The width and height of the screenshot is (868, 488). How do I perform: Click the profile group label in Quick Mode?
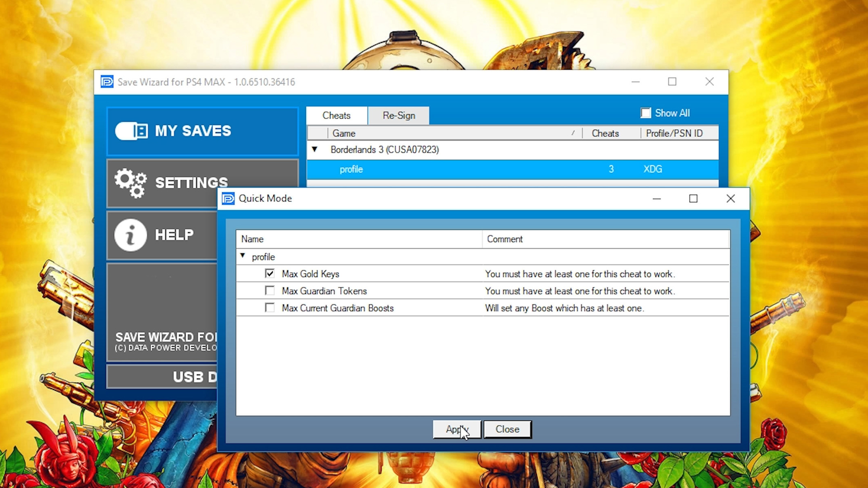[x=263, y=257]
